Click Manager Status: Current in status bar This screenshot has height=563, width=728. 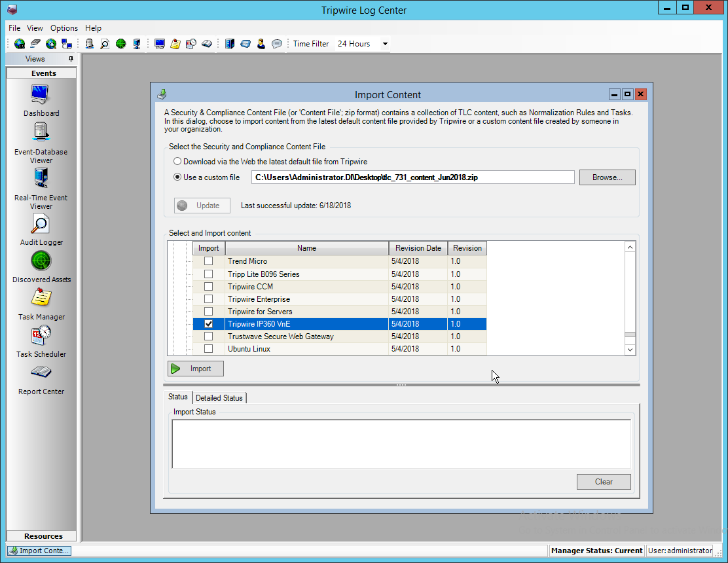(x=596, y=551)
